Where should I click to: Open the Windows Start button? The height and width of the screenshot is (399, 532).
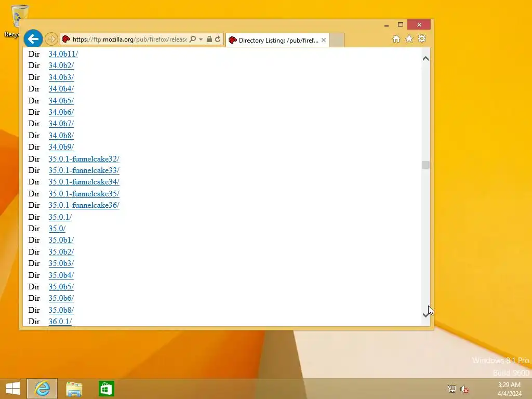tap(13, 389)
